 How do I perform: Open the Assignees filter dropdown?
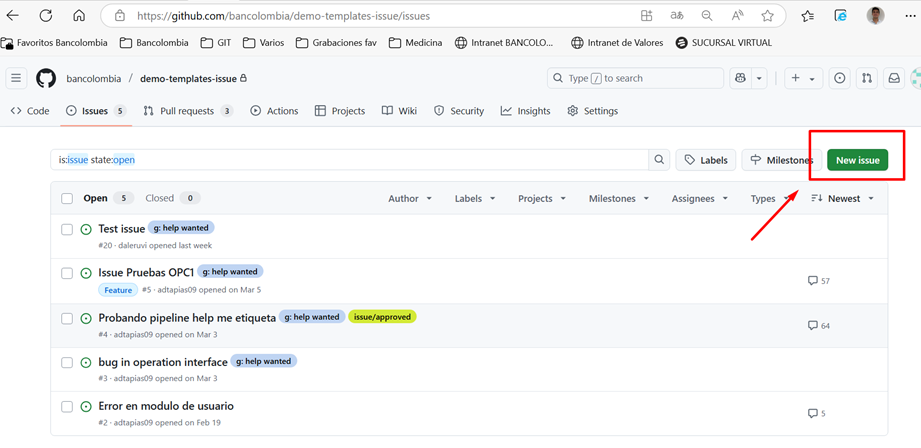pyautogui.click(x=699, y=199)
